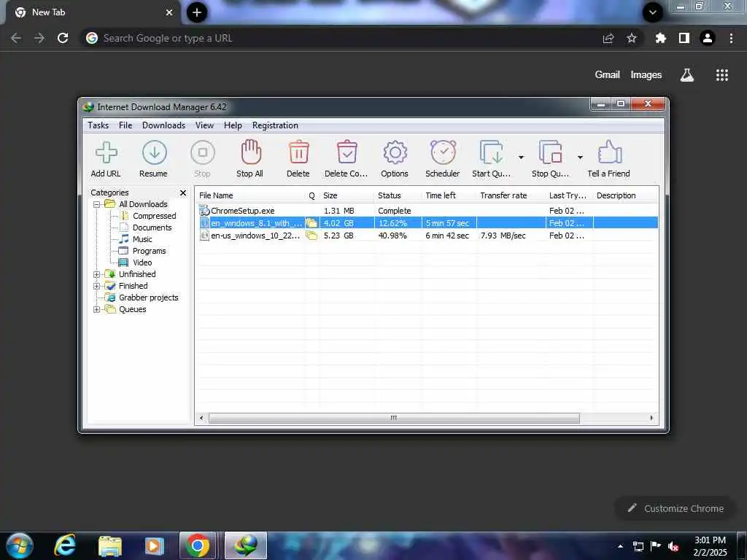Open IDM Options gear icon
747x560 pixels.
pyautogui.click(x=395, y=159)
